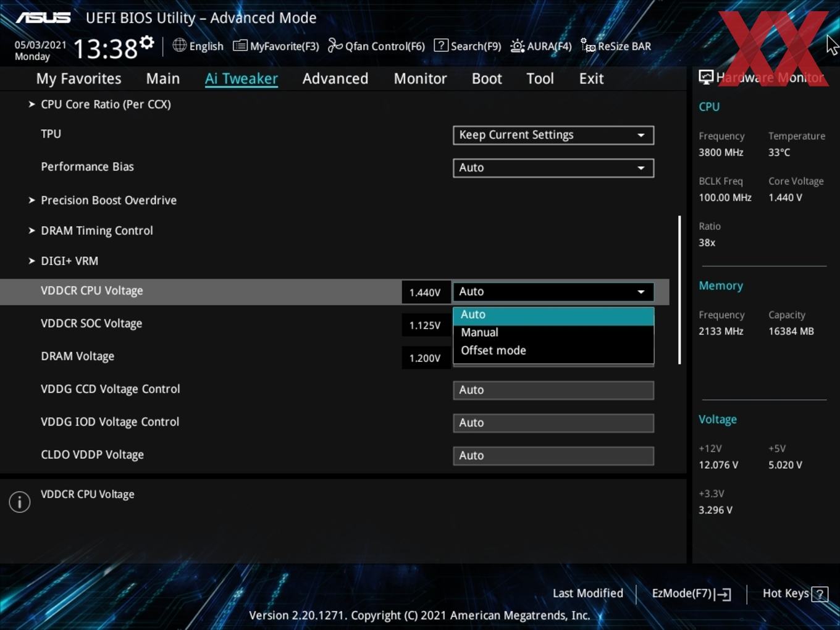Click the 12.076 V reading

(718, 465)
